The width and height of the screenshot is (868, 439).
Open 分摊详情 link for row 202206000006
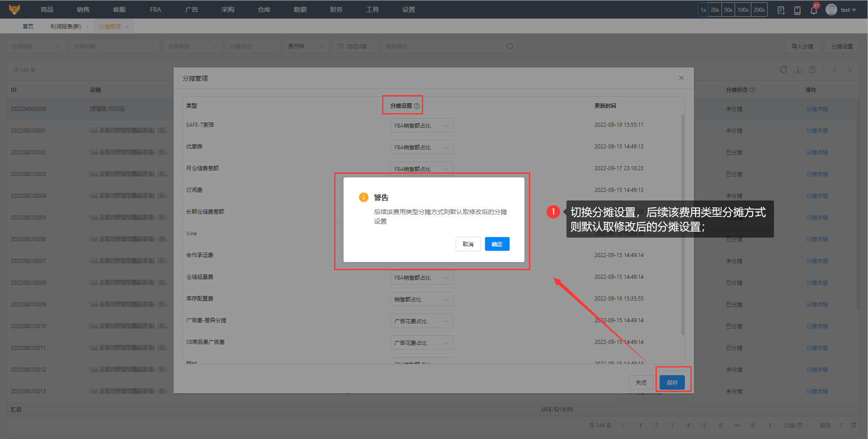817,109
